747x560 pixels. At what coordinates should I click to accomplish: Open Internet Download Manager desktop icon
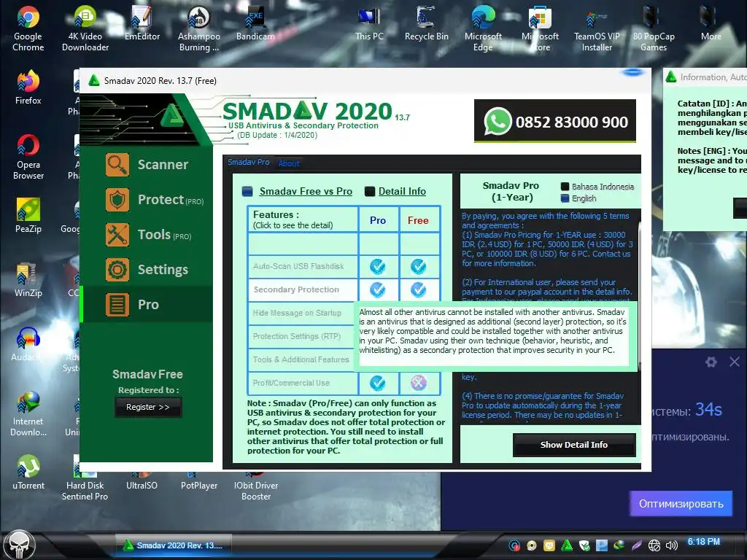[x=28, y=413]
